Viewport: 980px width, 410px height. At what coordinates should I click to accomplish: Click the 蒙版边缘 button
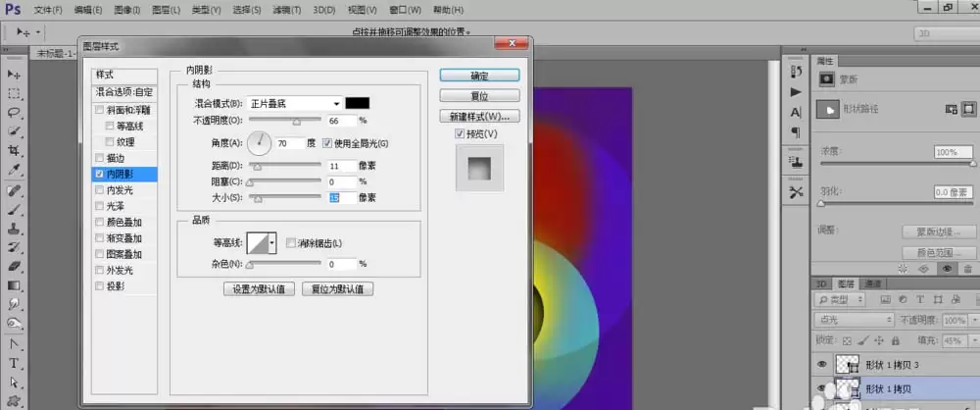pyautogui.click(x=938, y=231)
